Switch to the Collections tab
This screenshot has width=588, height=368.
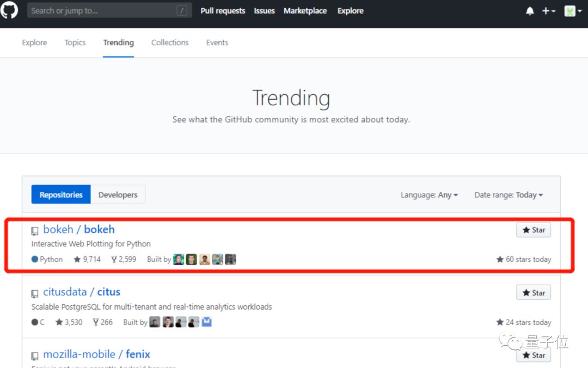[x=170, y=43]
